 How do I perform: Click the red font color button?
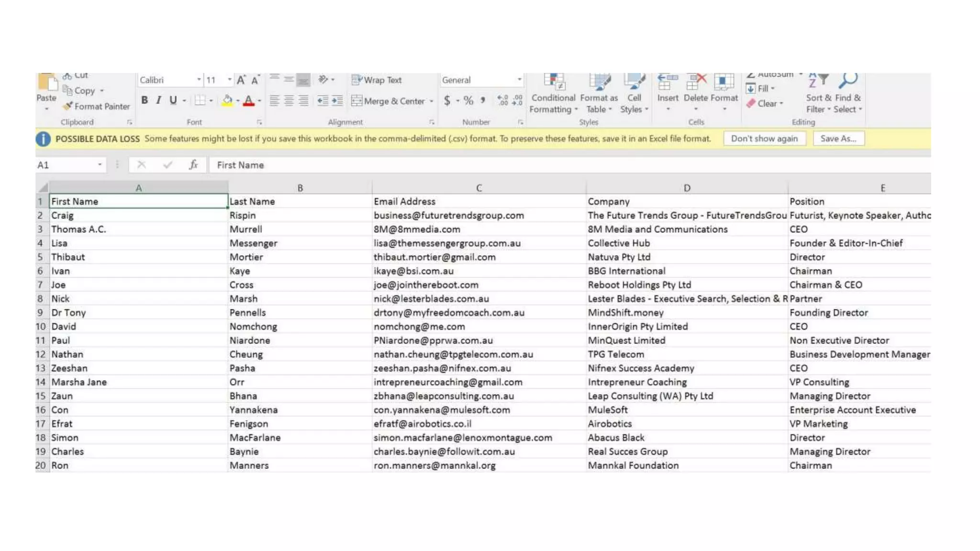pyautogui.click(x=248, y=100)
